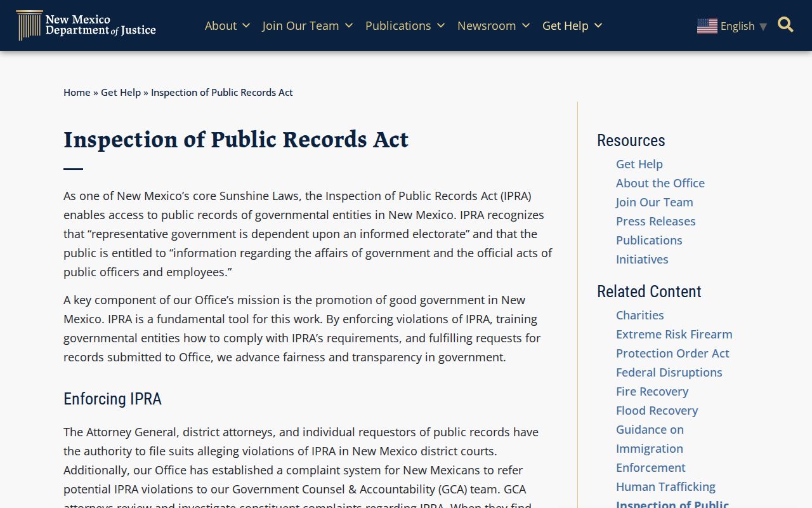The image size is (812, 508).
Task: Open the English language dropdown arrow
Action: click(x=763, y=27)
